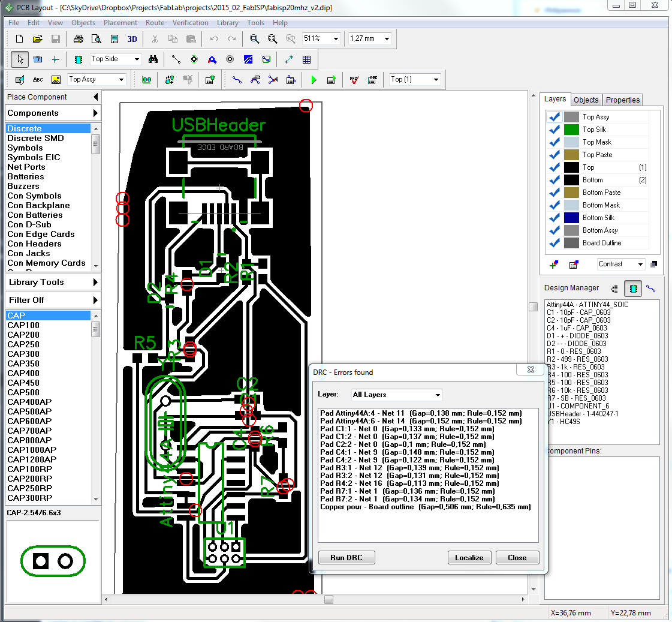Switch to the Properties tab
This screenshot has height=622, width=672.
pyautogui.click(x=623, y=100)
